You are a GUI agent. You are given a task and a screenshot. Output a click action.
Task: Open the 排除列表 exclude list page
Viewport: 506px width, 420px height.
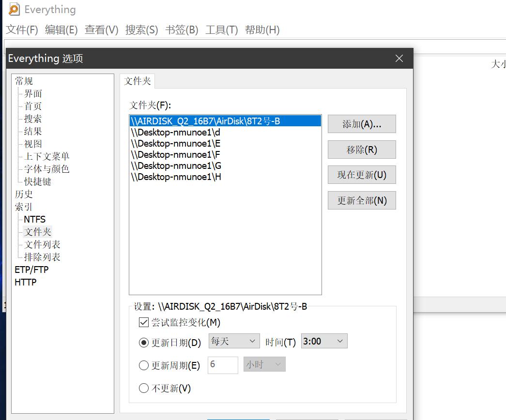click(42, 257)
